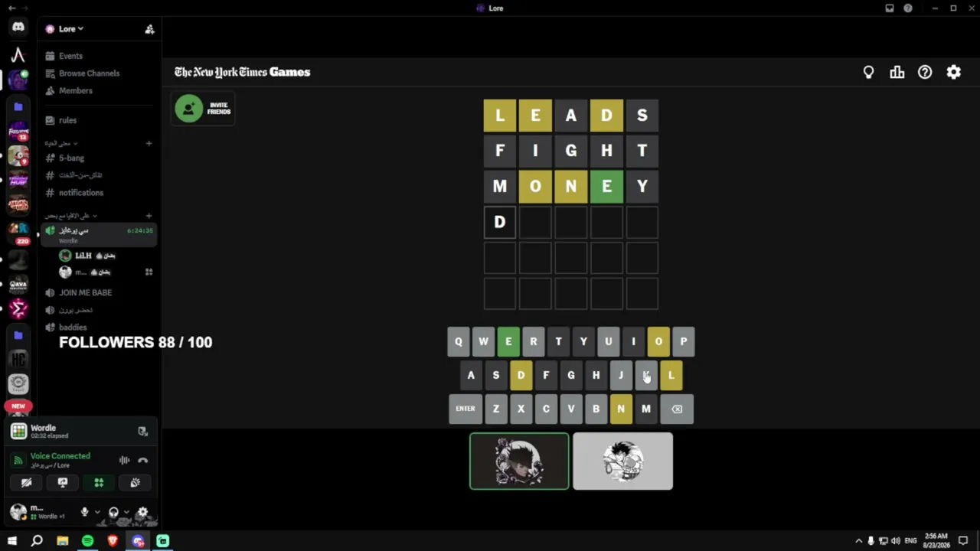Click the Z key on keyboard
Viewport: 980px width, 551px height.
coord(496,409)
